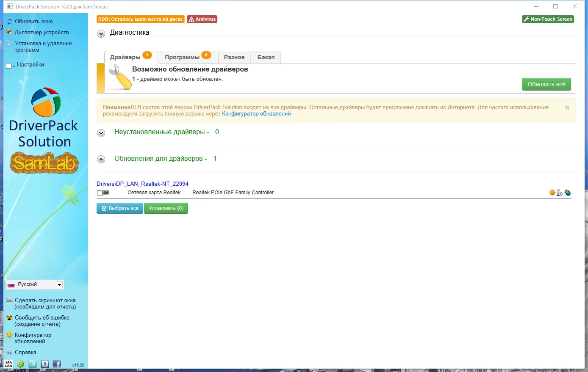Click the orange sun icon on Realtek row
Viewport: 588px width, 372px height.
(552, 193)
